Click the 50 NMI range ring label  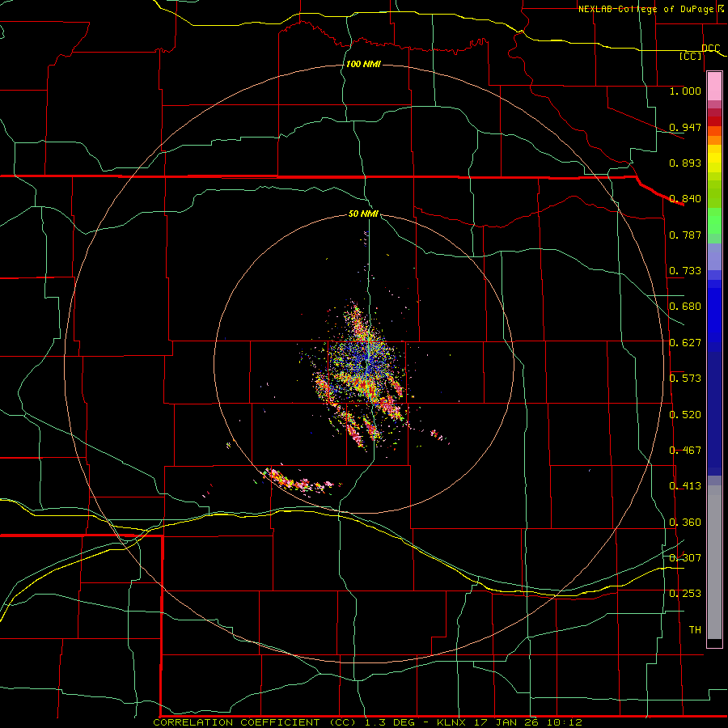363,214
